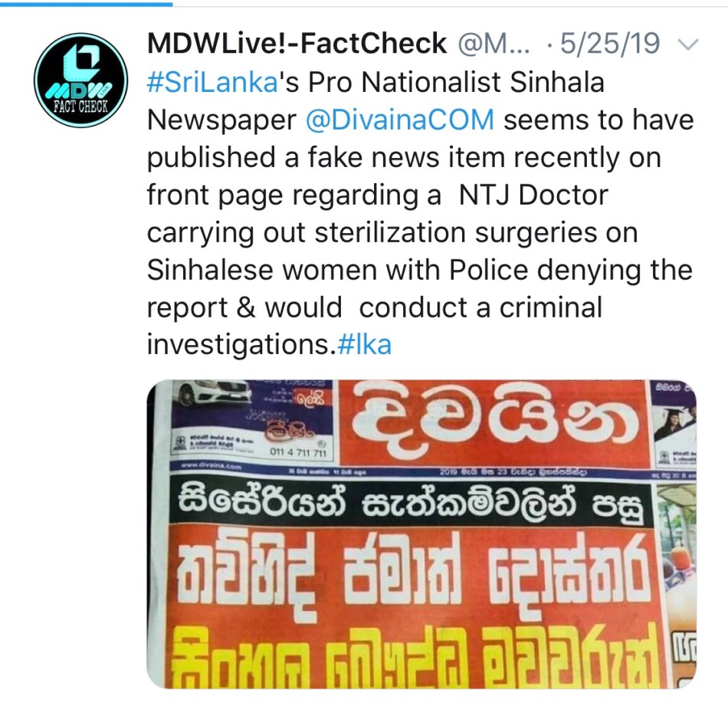Click the blue loading progress bar

pos(87,4)
